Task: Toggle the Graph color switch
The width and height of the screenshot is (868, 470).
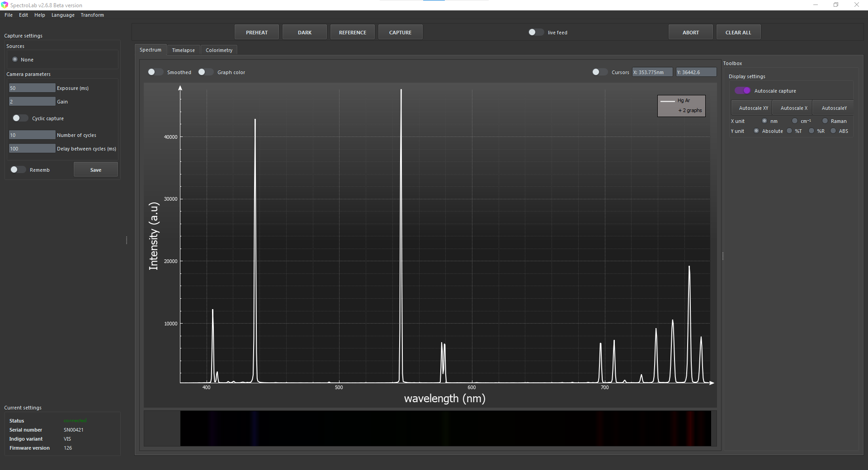Action: [206, 72]
